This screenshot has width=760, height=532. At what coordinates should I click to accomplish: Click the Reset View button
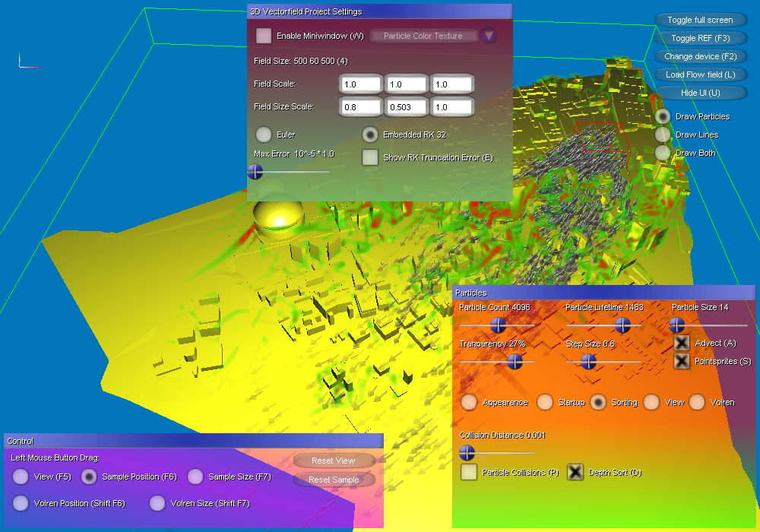[333, 461]
